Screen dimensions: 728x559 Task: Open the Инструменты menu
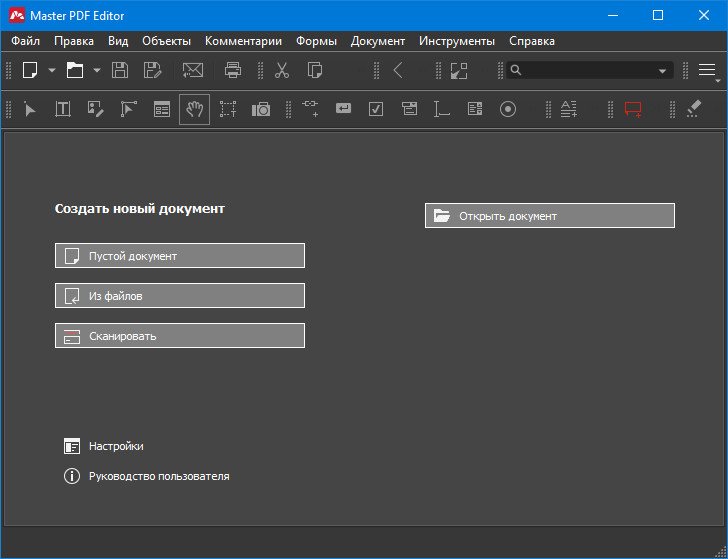click(x=457, y=41)
